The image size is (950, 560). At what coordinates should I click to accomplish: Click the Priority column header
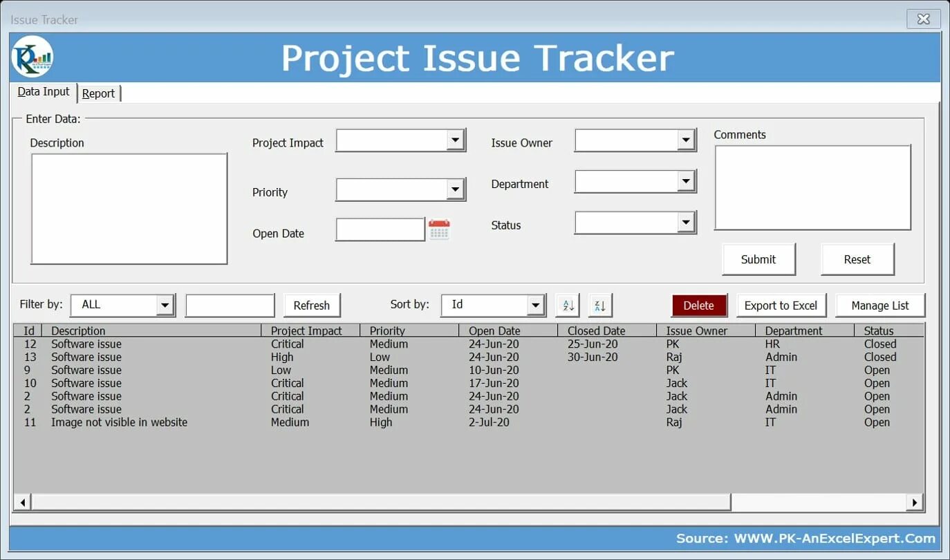(409, 330)
